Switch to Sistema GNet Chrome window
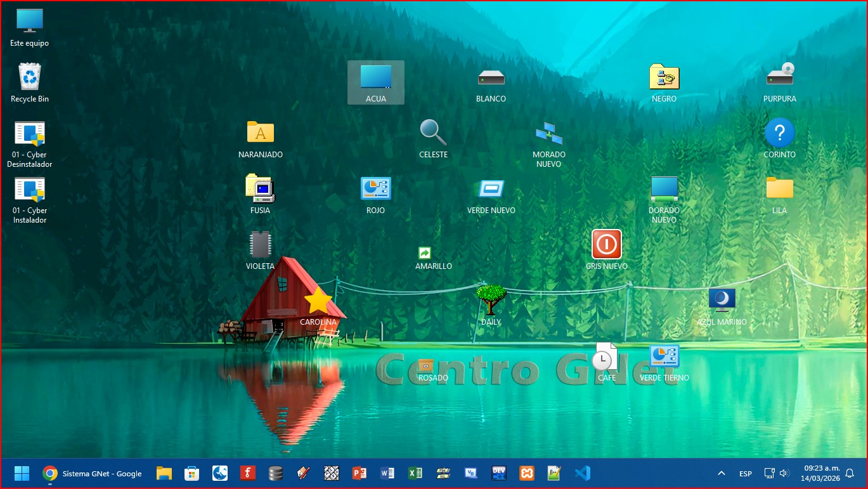The width and height of the screenshot is (868, 489). tap(93, 473)
